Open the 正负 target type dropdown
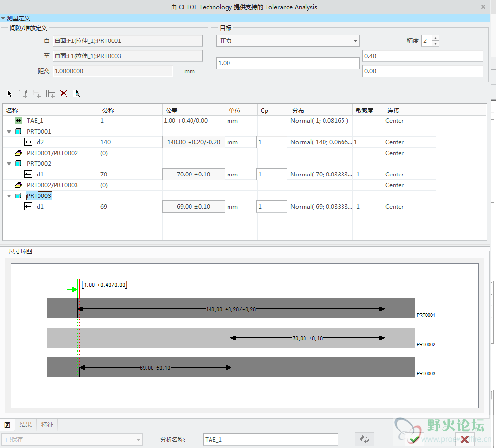496x448 pixels. click(x=356, y=41)
